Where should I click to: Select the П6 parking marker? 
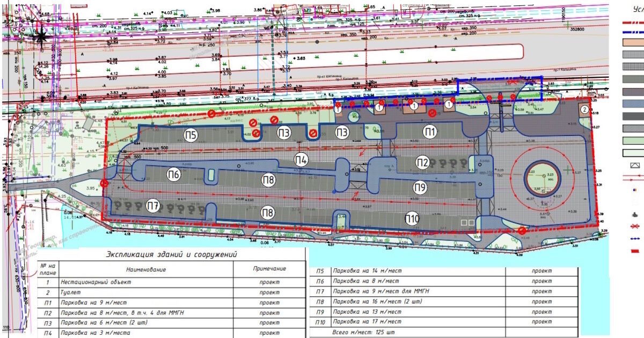tap(173, 174)
